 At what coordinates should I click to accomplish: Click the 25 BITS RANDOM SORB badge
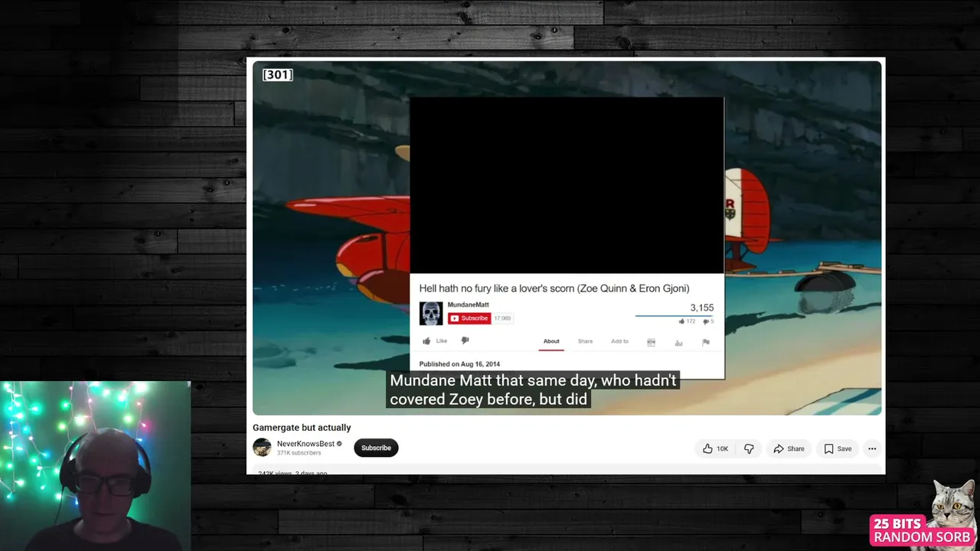click(921, 530)
